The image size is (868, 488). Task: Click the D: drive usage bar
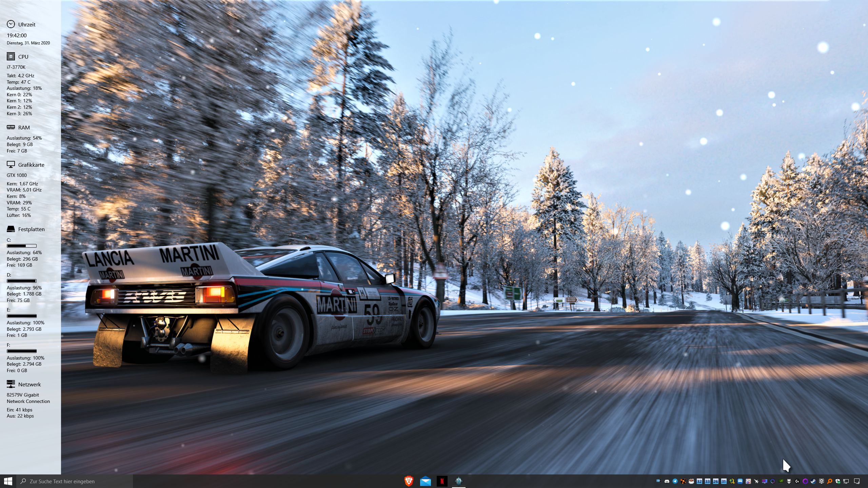[x=22, y=281]
